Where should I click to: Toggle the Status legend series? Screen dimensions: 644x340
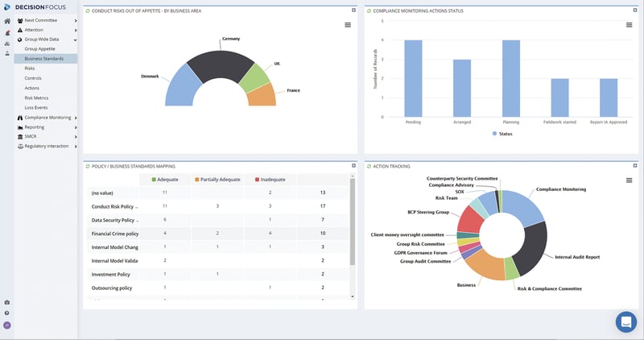tap(502, 134)
